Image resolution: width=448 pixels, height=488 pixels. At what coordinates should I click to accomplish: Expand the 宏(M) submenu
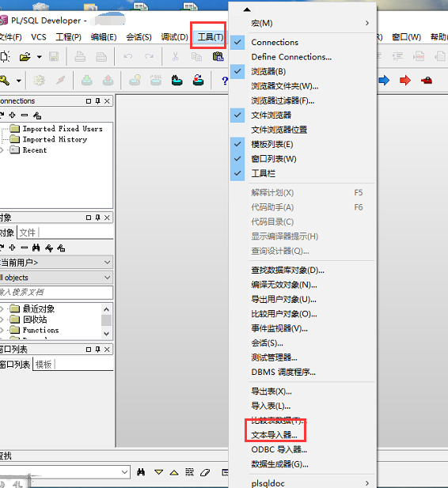coord(303,24)
